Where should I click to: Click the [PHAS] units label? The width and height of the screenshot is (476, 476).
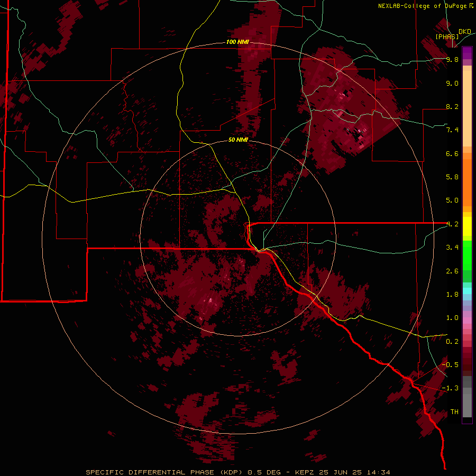447,36
